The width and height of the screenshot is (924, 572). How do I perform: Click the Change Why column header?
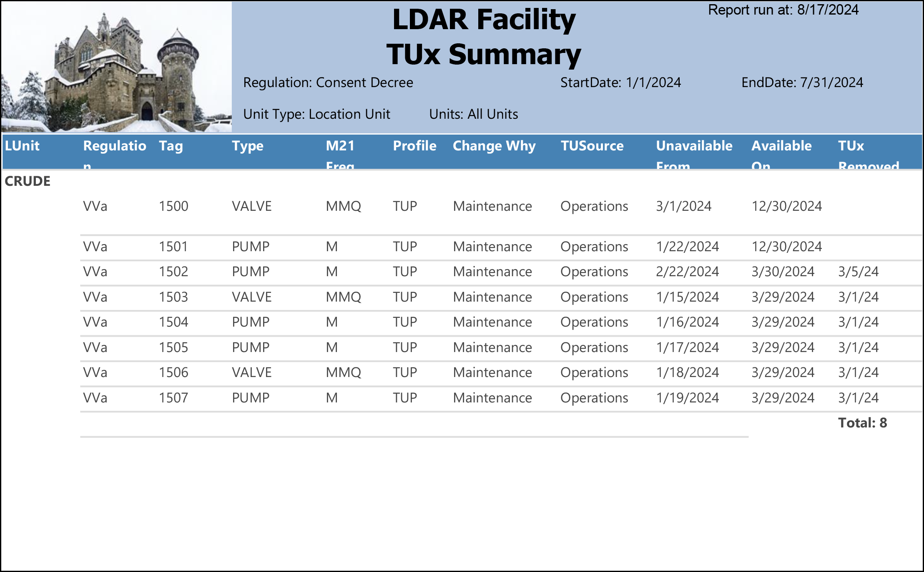494,146
